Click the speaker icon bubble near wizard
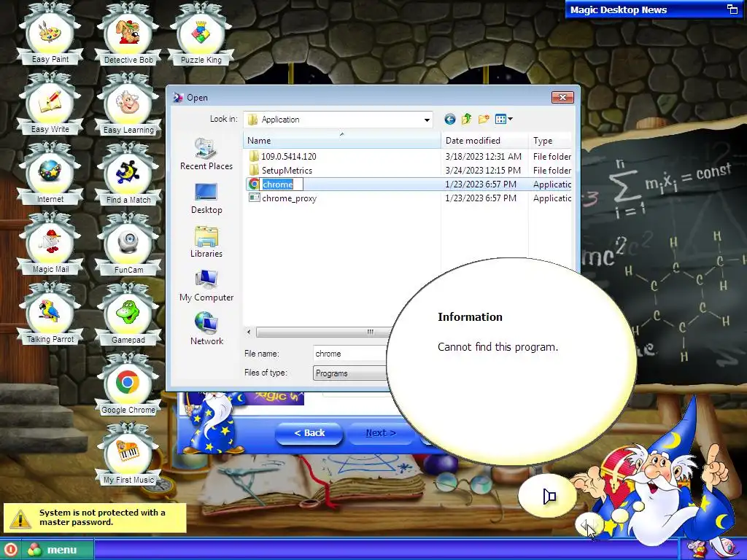Image resolution: width=747 pixels, height=560 pixels. coord(548,496)
